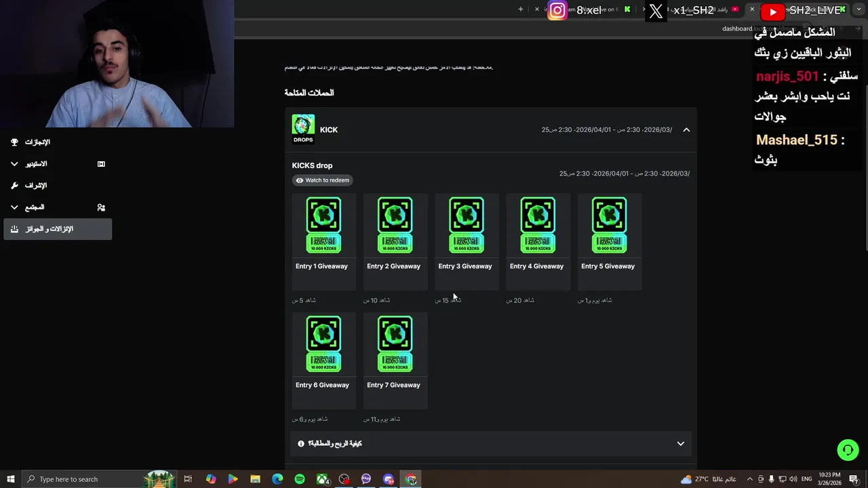
Task: Open the Entry 6 Giveaway reward image
Action: tap(323, 344)
